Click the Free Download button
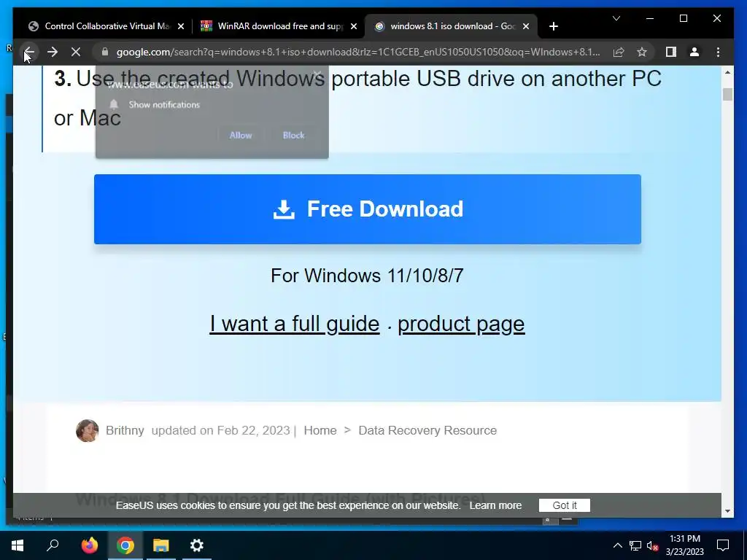Viewport: 747px width, 560px height. click(368, 209)
